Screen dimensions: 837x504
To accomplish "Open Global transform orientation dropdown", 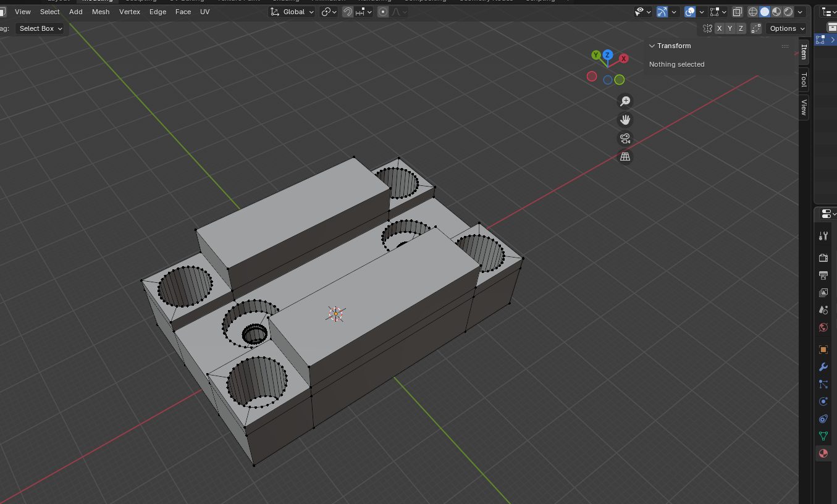I will pos(293,12).
